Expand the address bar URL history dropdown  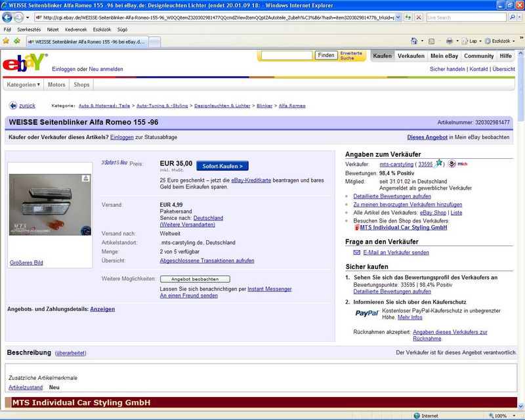point(398,18)
